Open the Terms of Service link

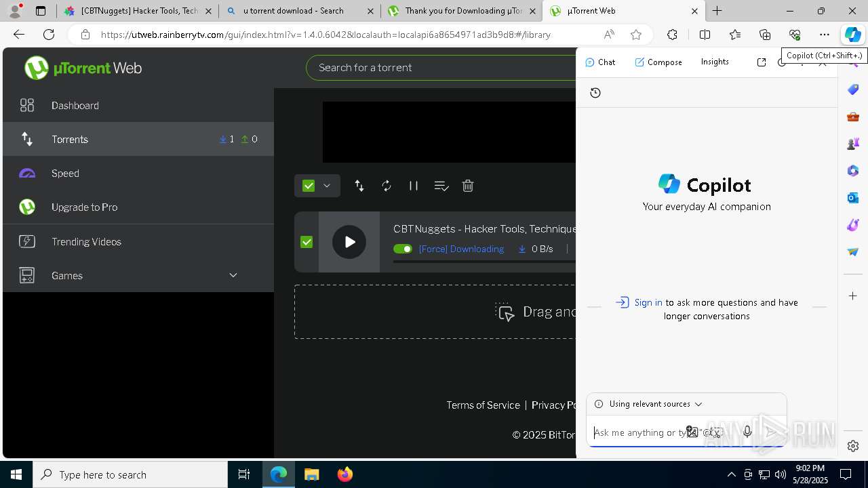483,405
